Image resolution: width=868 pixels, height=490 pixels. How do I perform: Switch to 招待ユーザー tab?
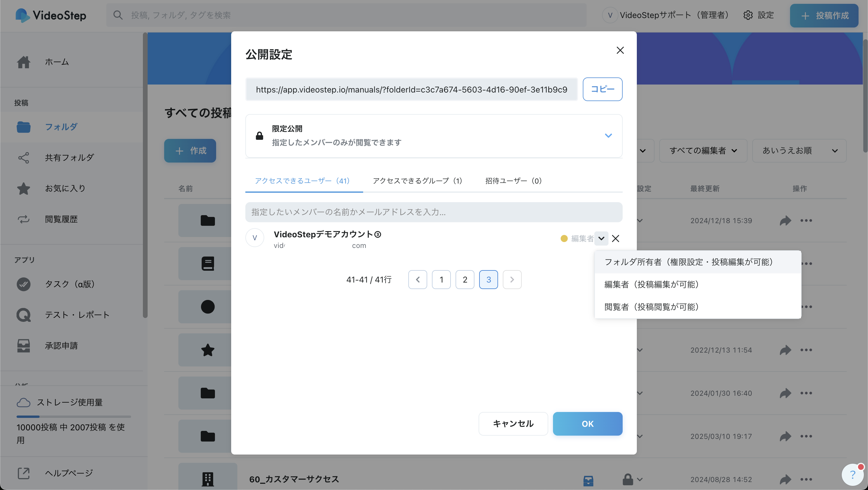(x=513, y=181)
